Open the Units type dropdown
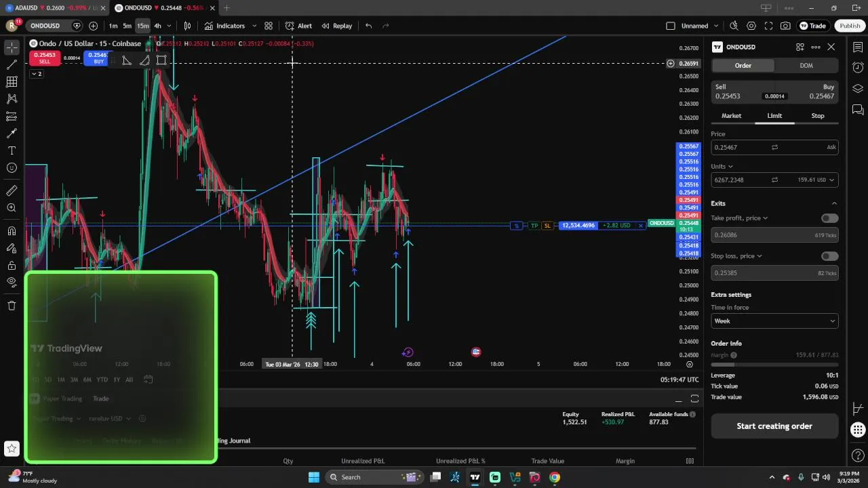 [722, 166]
